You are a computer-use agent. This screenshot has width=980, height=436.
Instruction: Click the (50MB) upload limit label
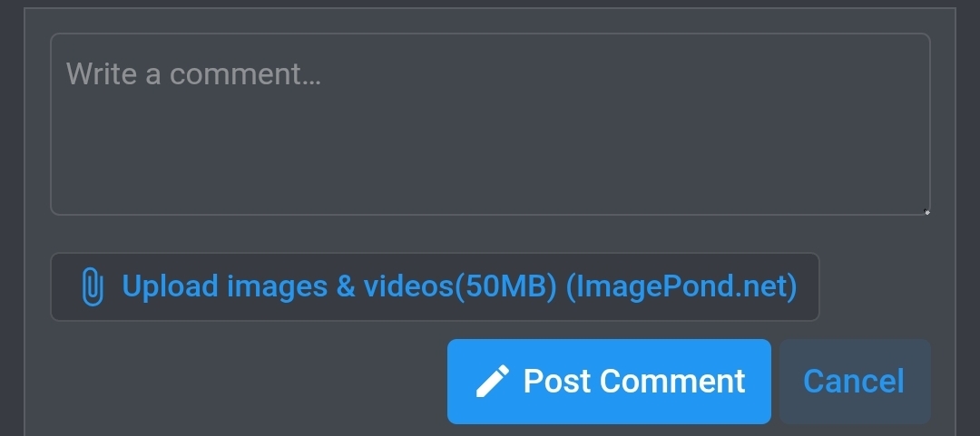[505, 286]
